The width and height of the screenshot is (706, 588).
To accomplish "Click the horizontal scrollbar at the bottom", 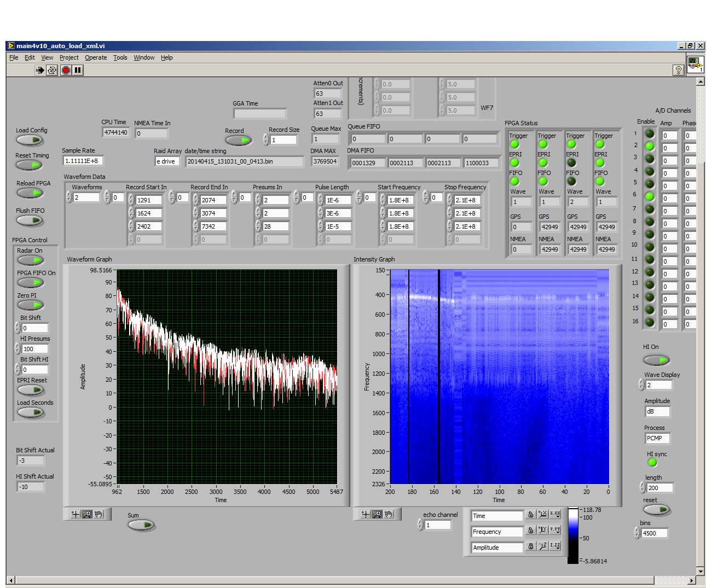I will 350,580.
